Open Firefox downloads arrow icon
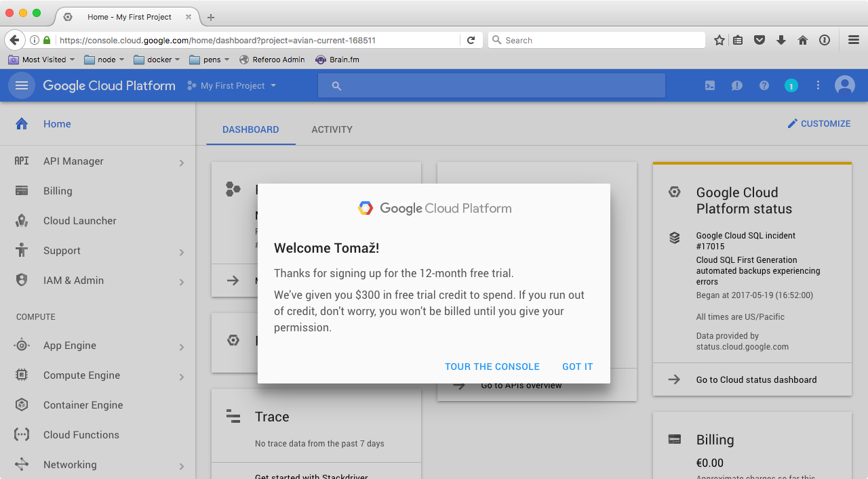The height and width of the screenshot is (479, 868). (x=781, y=40)
